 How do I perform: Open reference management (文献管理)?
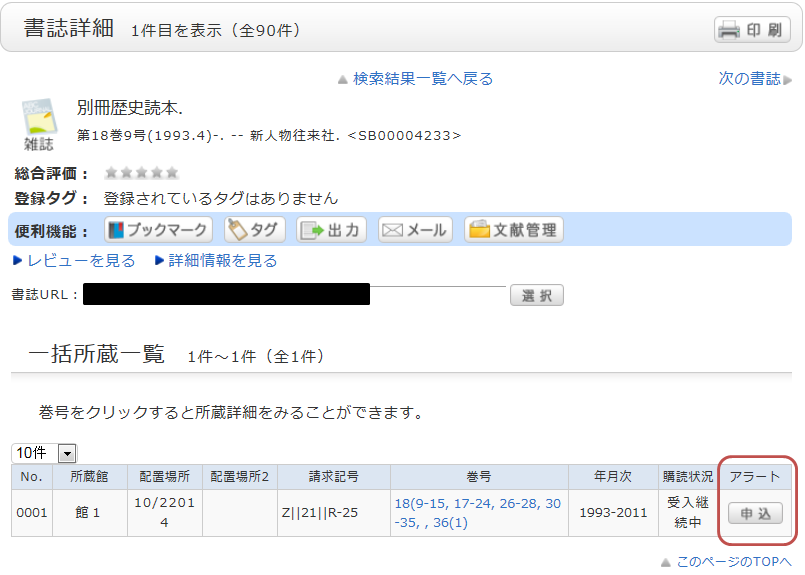(x=513, y=230)
